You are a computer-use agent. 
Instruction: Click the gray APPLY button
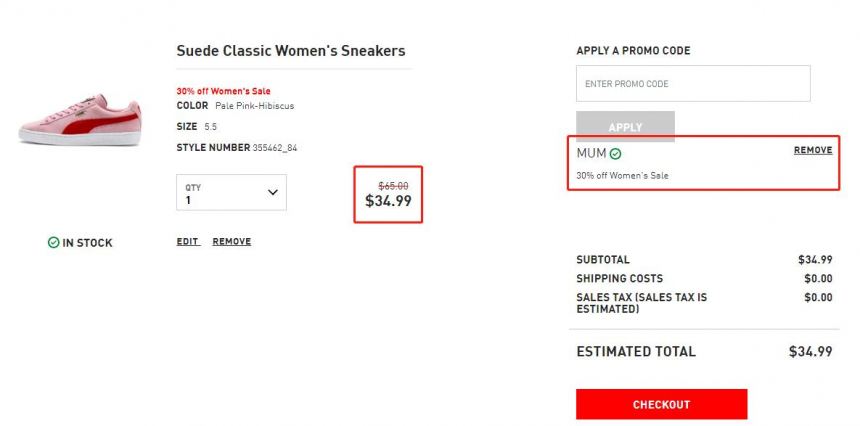[625, 126]
